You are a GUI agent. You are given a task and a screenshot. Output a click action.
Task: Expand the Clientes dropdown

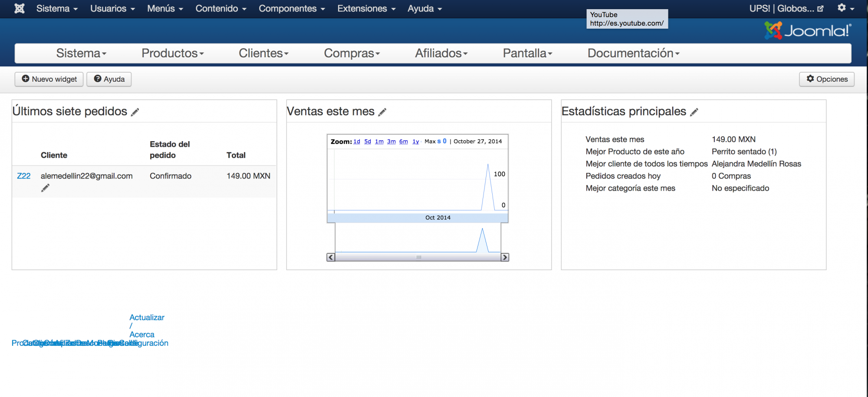263,53
